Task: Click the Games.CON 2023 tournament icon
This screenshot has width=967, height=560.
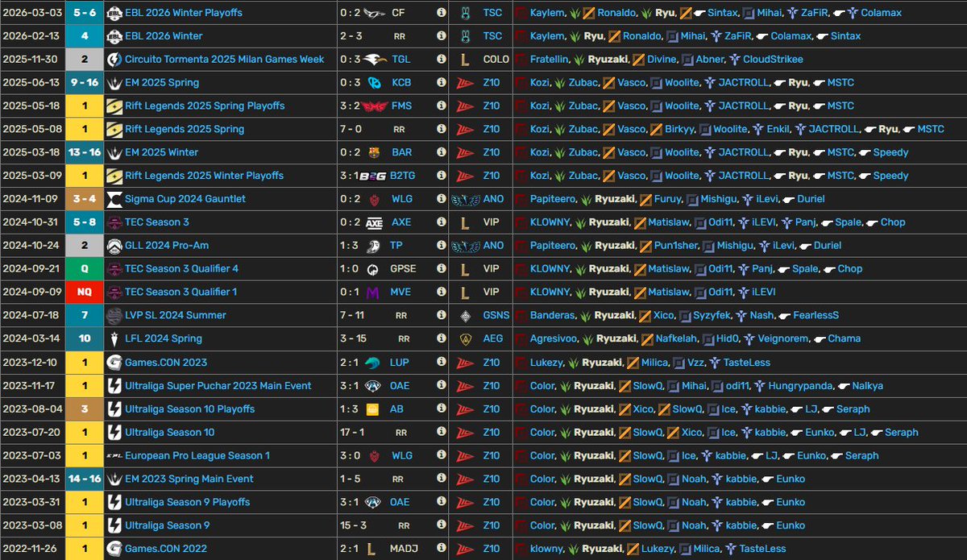Action: pyautogui.click(x=114, y=363)
